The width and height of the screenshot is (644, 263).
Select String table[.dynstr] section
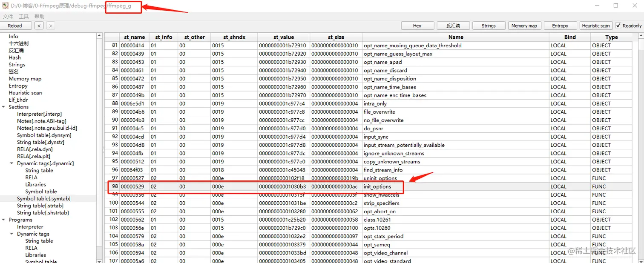point(41,142)
